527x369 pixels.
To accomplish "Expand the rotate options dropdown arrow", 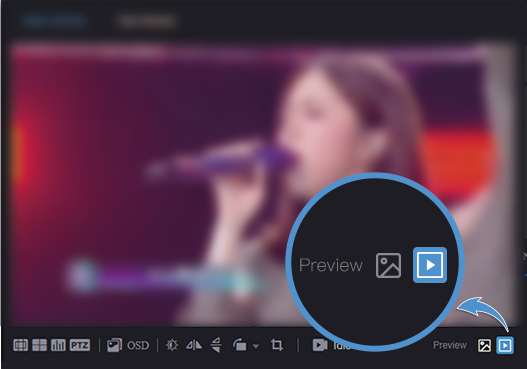I will (x=256, y=346).
